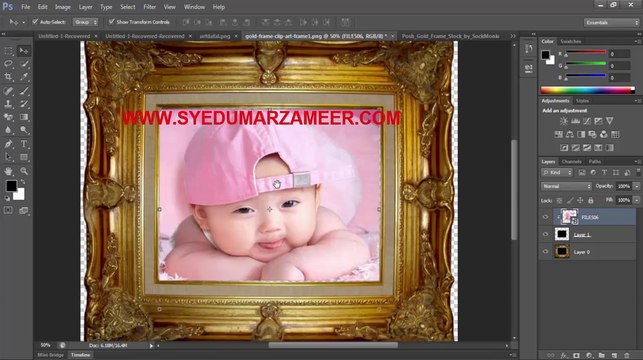
Task: Swap foreground and background colors
Action: pos(23,182)
